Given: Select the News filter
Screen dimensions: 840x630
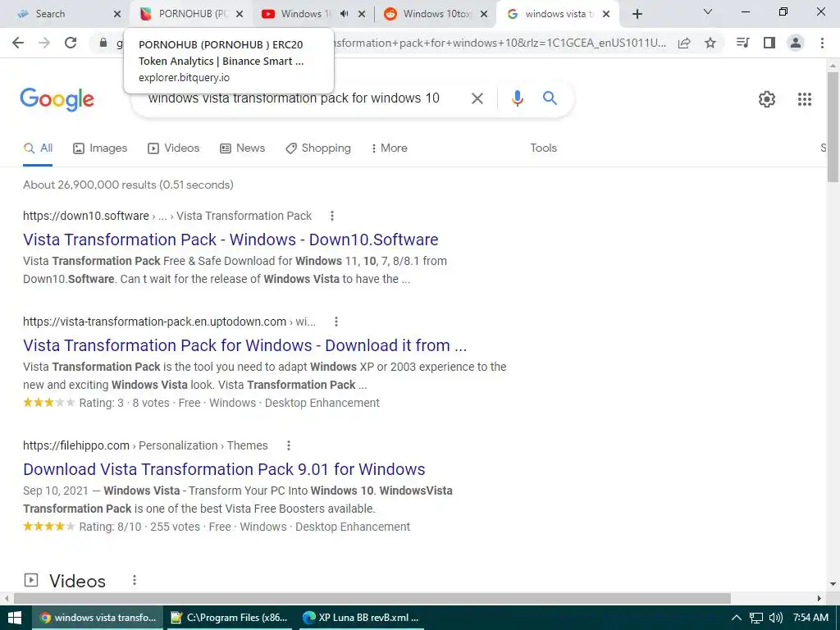Looking at the screenshot, I should [x=243, y=148].
